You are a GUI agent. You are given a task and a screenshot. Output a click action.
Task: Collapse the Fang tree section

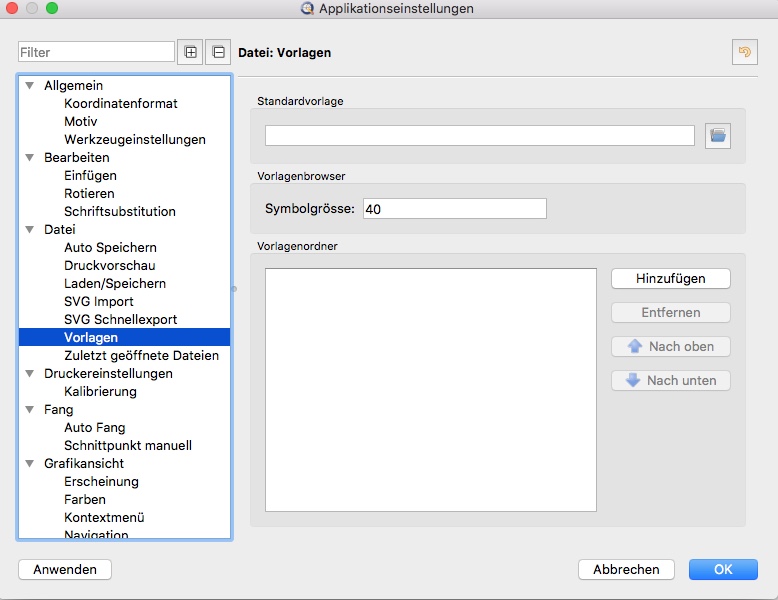(30, 409)
